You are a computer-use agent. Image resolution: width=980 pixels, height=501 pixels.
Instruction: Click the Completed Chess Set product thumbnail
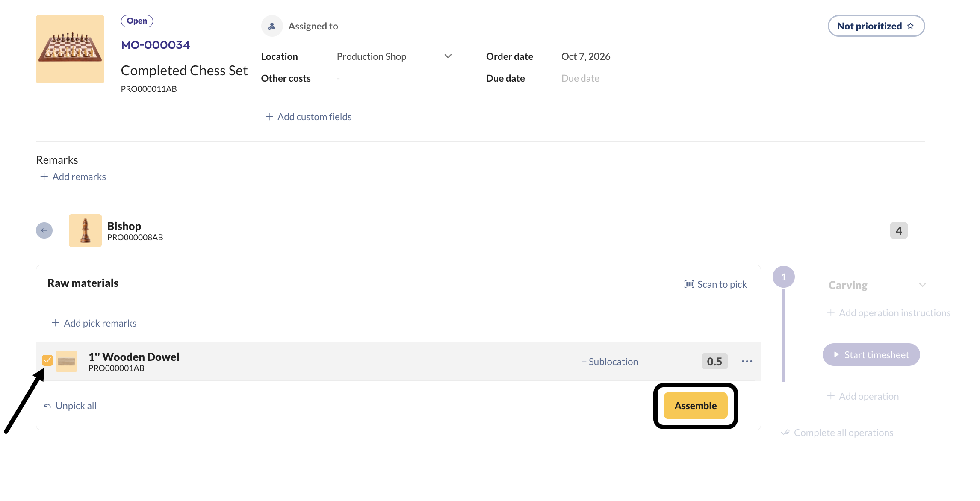[70, 49]
